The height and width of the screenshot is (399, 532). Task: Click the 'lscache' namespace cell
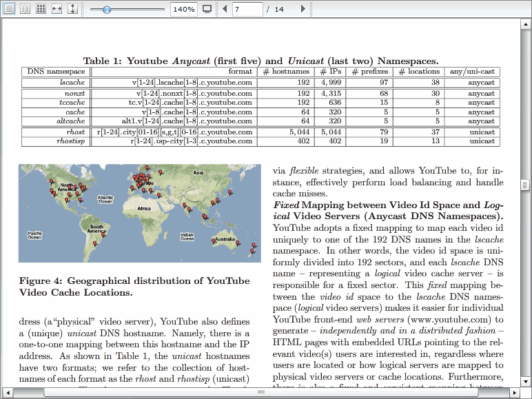click(72, 83)
